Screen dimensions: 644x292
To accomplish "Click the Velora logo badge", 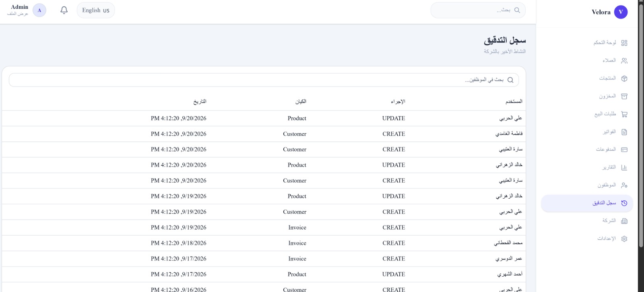I will pos(621,12).
